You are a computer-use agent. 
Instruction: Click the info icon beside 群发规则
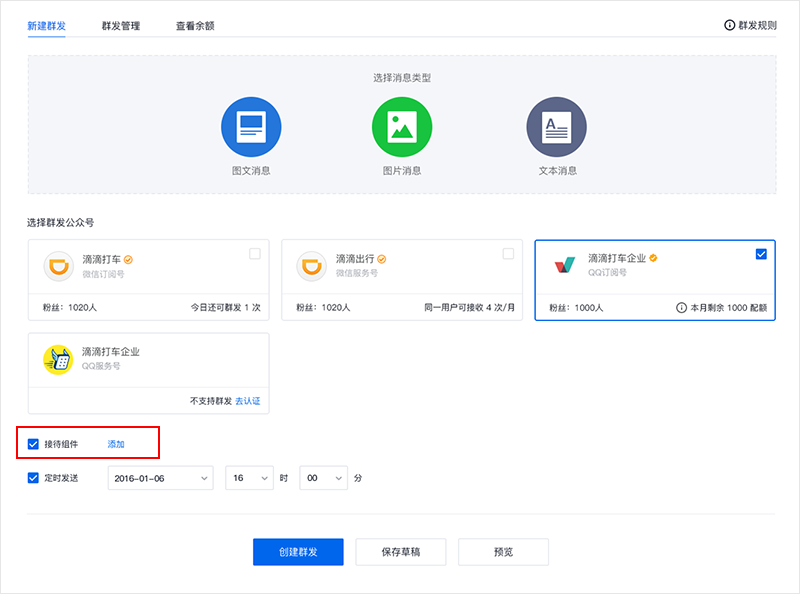[x=730, y=25]
